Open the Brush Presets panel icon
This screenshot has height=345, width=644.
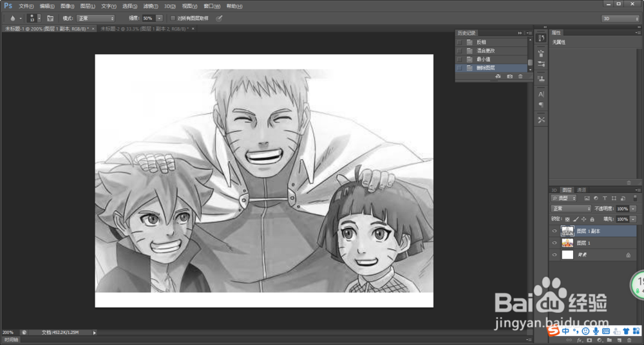pyautogui.click(x=542, y=53)
